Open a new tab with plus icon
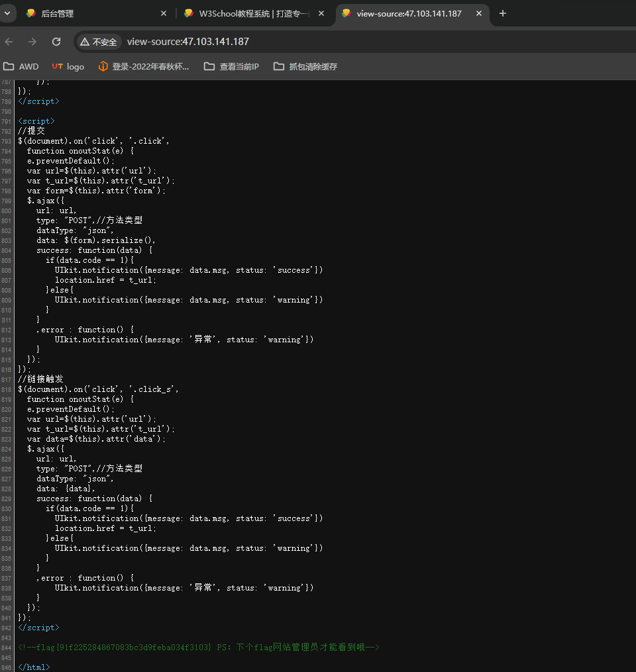Viewport: 636px width, 672px height. pyautogui.click(x=503, y=14)
